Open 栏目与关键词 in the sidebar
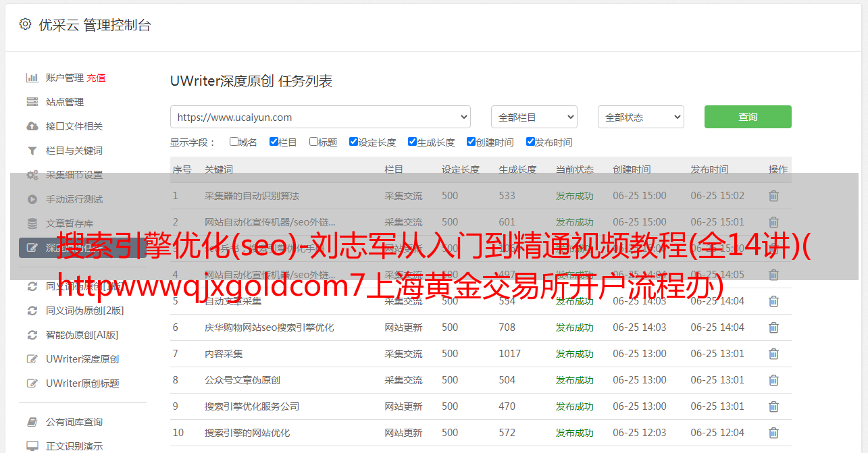Image resolution: width=868 pixels, height=453 pixels. (74, 151)
